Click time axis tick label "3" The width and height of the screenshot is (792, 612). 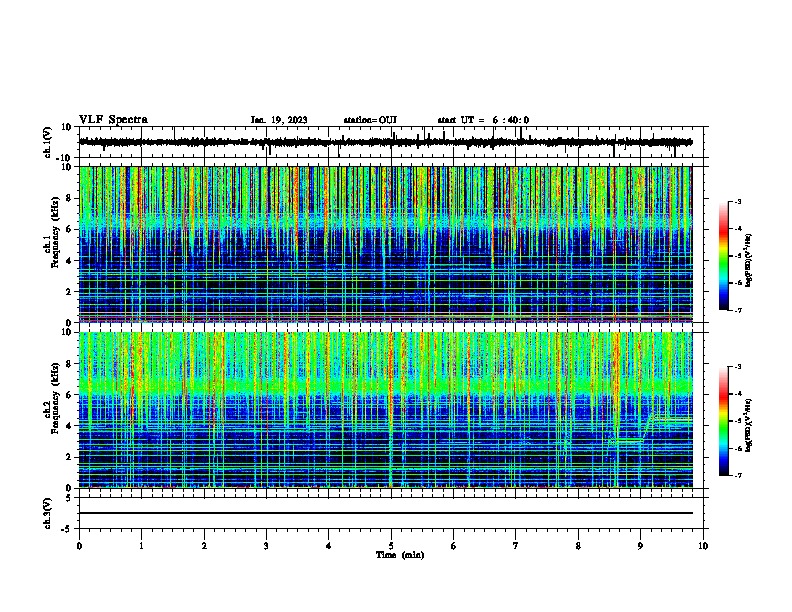click(266, 546)
